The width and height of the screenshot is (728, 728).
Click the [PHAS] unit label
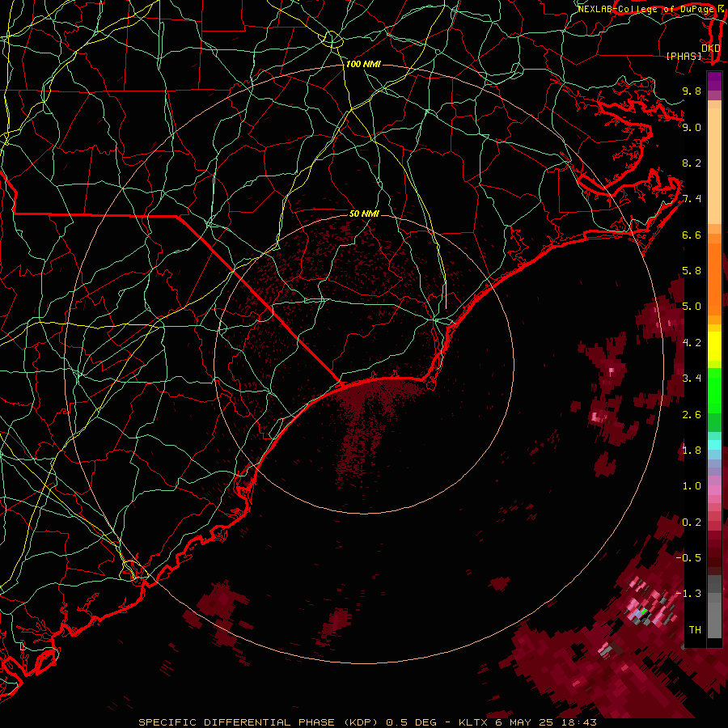click(x=684, y=57)
